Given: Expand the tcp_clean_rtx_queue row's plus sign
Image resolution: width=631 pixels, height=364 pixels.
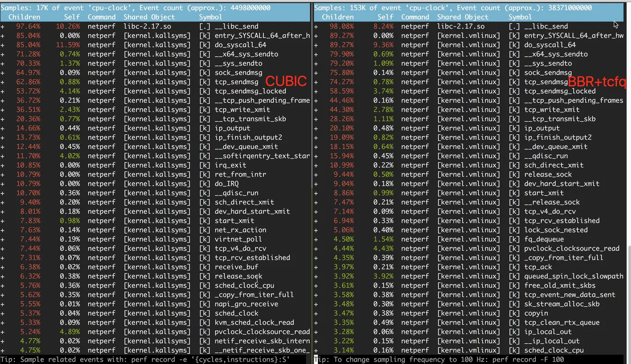Looking at the screenshot, I should tap(316, 323).
